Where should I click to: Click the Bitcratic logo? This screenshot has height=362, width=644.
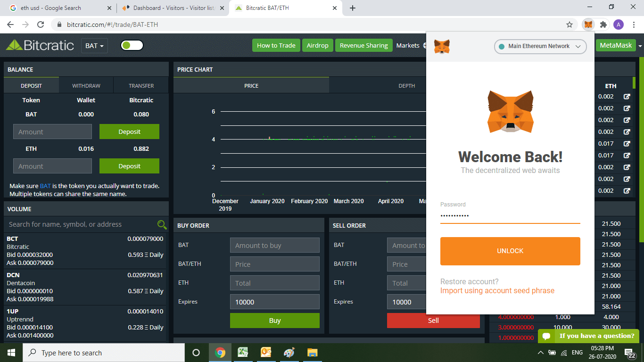[40, 45]
